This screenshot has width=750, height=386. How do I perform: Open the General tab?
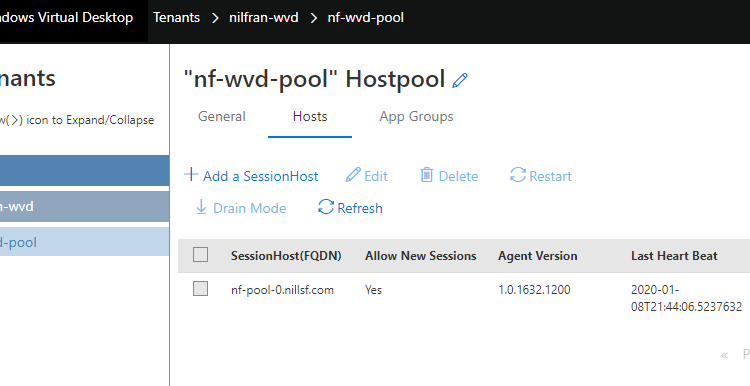221,117
